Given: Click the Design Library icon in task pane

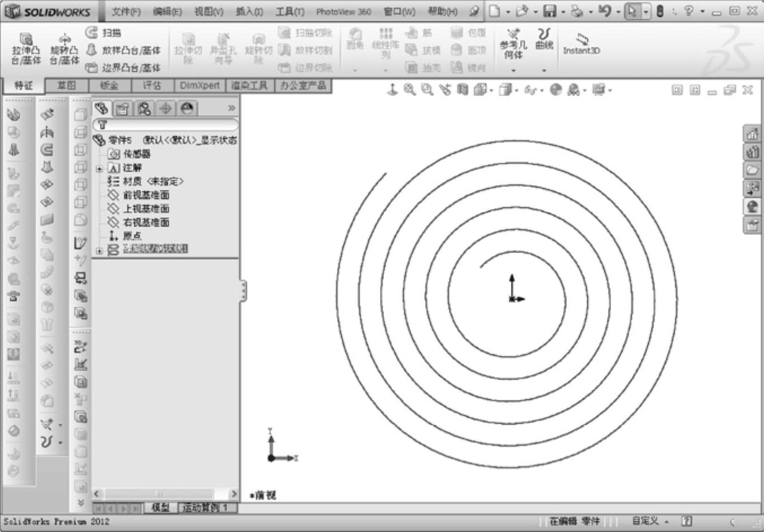Looking at the screenshot, I should [752, 152].
